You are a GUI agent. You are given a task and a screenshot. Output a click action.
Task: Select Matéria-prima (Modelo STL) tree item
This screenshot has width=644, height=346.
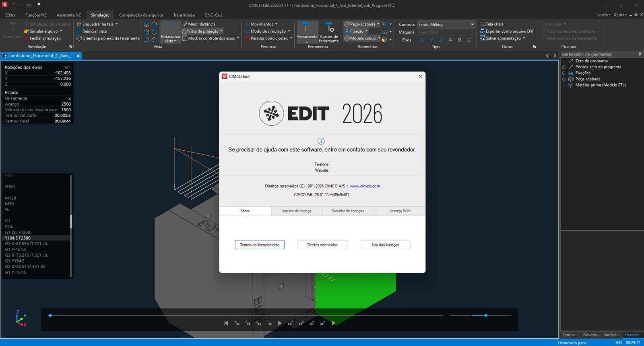[x=601, y=85]
